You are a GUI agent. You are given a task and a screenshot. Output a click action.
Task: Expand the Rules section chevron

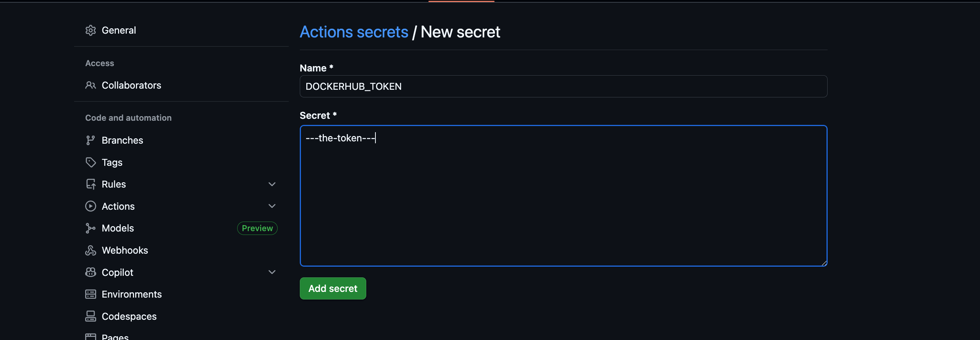point(272,184)
